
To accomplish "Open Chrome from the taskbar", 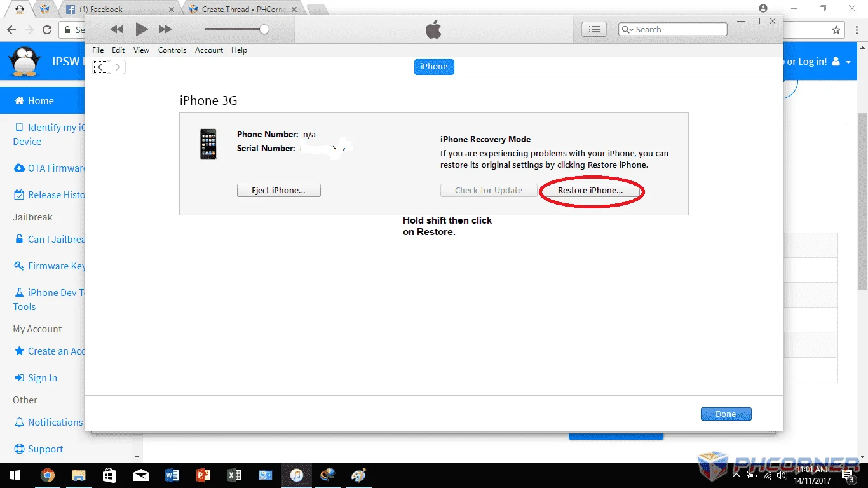I will coord(48,475).
